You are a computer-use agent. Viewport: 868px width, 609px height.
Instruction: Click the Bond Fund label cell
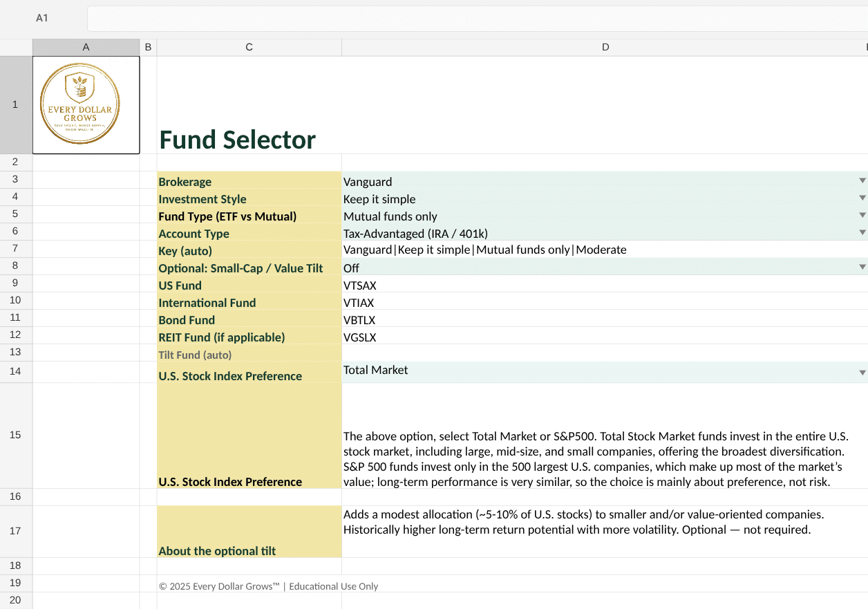(x=249, y=319)
